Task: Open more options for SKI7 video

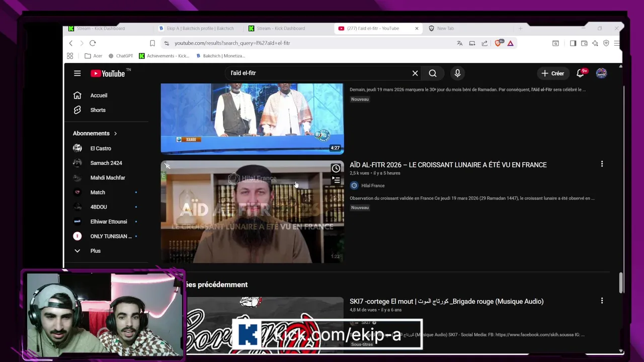Action: [602, 301]
